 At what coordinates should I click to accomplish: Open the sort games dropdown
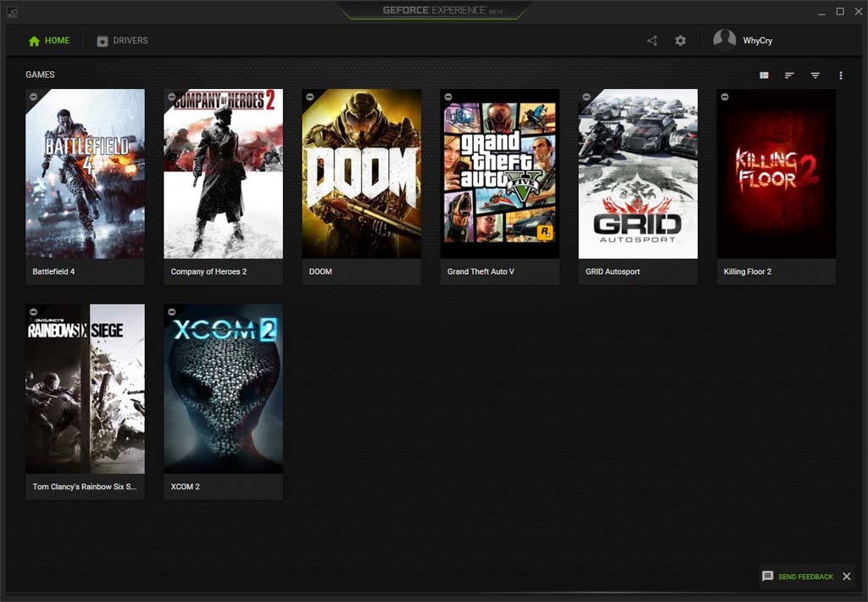pos(789,75)
